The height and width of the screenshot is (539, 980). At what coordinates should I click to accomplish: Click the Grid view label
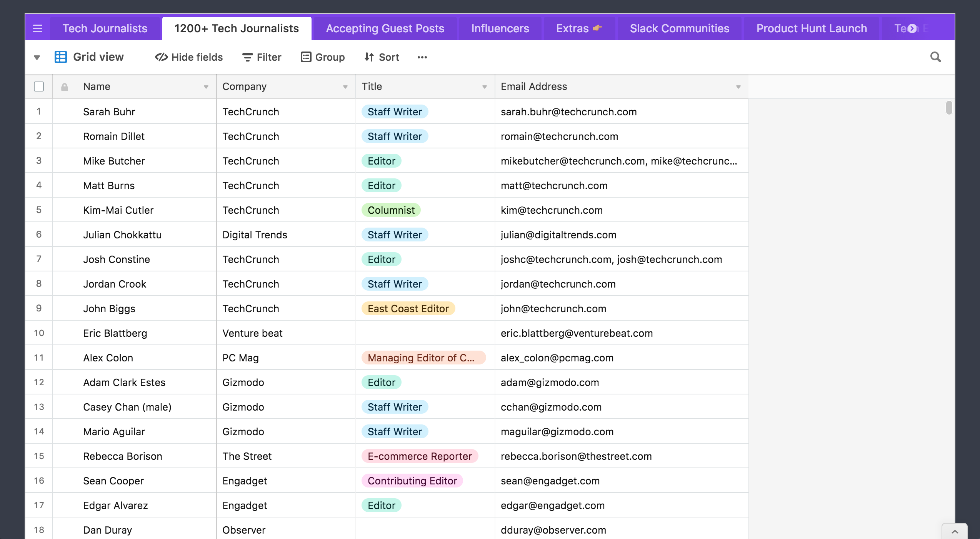pos(98,57)
